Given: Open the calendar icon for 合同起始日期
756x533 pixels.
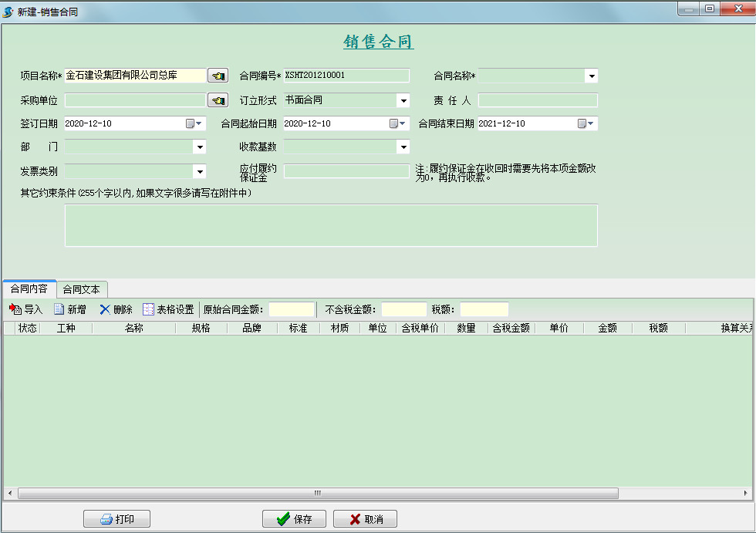Looking at the screenshot, I should (x=394, y=123).
